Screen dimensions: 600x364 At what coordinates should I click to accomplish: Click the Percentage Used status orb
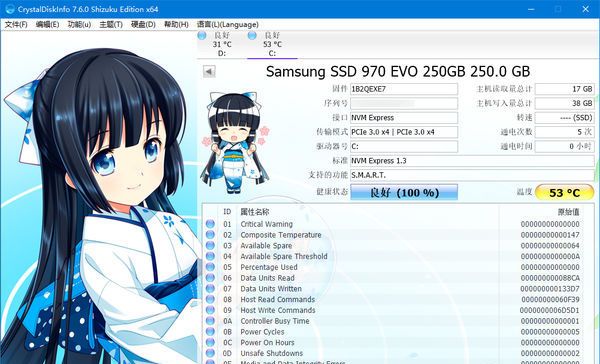tap(210, 267)
